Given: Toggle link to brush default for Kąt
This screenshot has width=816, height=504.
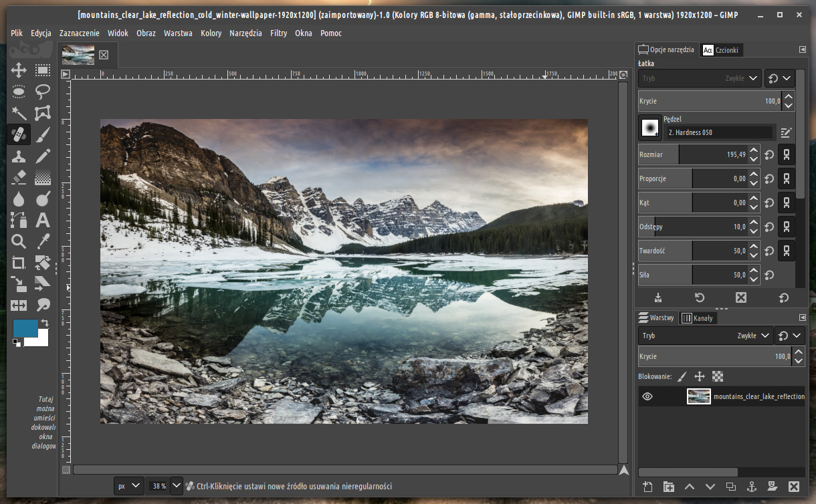Looking at the screenshot, I should (787, 203).
